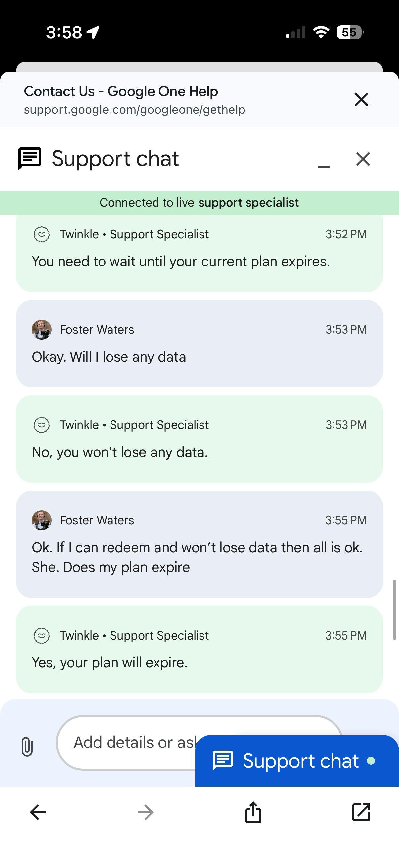Tap the 'No, you won't lose any data.' message
Viewport: 399px width, 868px height.
click(120, 452)
